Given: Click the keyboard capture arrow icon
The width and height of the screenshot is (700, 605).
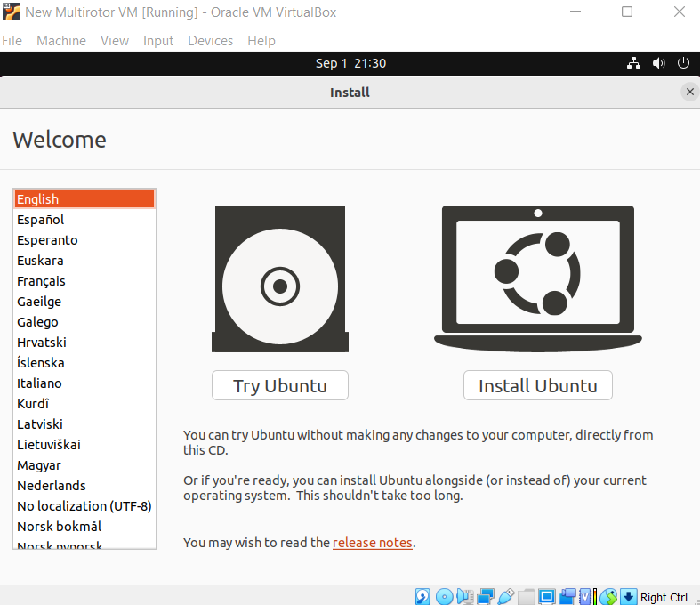Looking at the screenshot, I should 629,596.
